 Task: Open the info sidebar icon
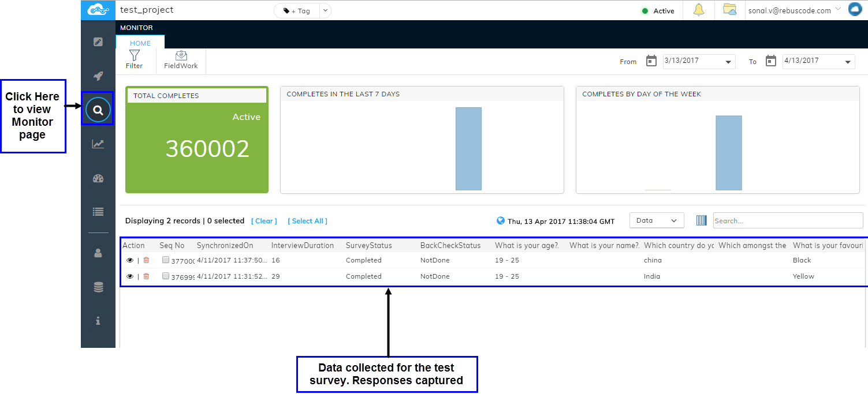[x=98, y=321]
